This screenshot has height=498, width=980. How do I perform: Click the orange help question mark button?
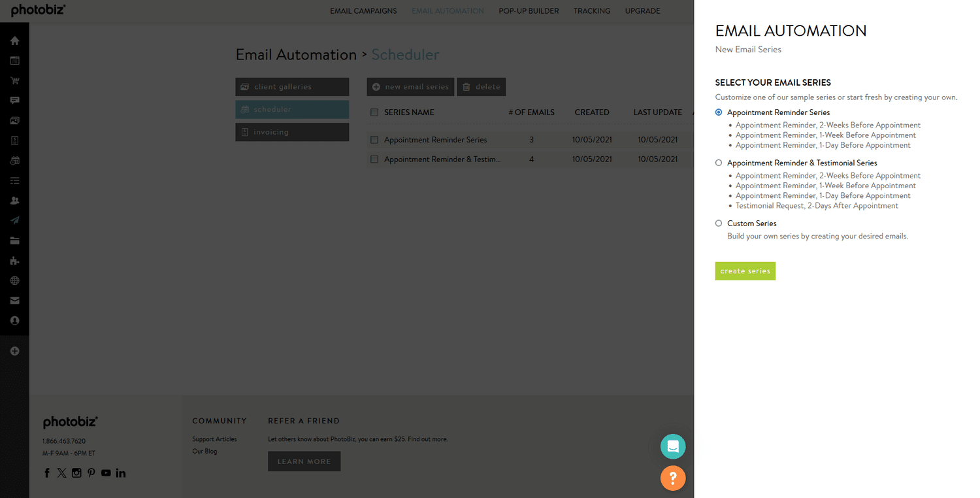coord(673,478)
